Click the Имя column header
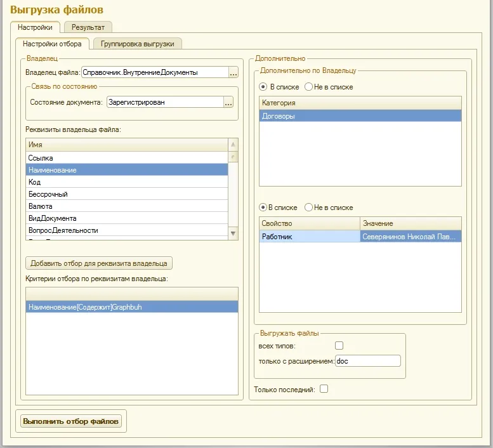Image resolution: width=493 pixels, height=448 pixels. (127, 145)
